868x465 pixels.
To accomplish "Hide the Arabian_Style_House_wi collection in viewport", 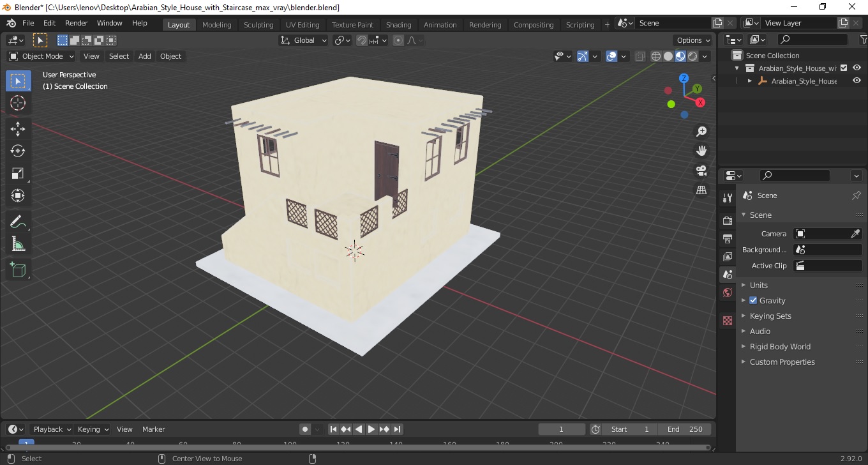I will [x=857, y=68].
